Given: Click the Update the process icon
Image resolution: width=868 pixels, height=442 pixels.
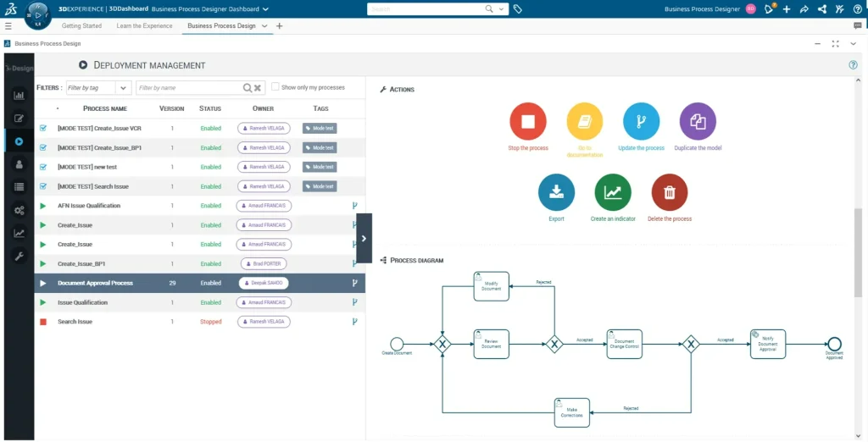Looking at the screenshot, I should click(x=641, y=121).
